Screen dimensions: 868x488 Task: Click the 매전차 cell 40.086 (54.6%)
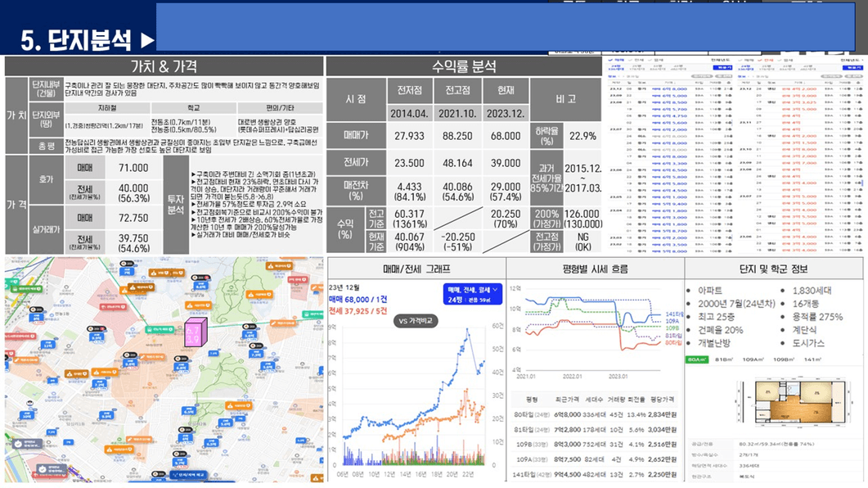[457, 192]
